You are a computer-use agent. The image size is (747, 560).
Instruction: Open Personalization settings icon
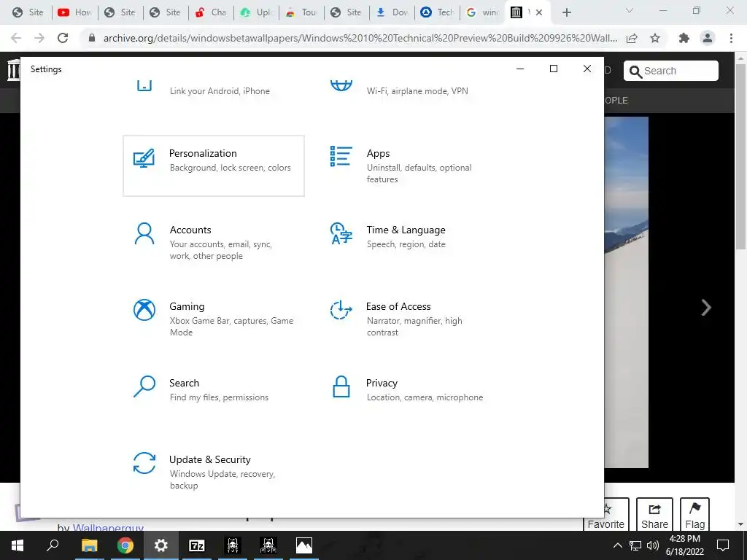click(x=144, y=158)
